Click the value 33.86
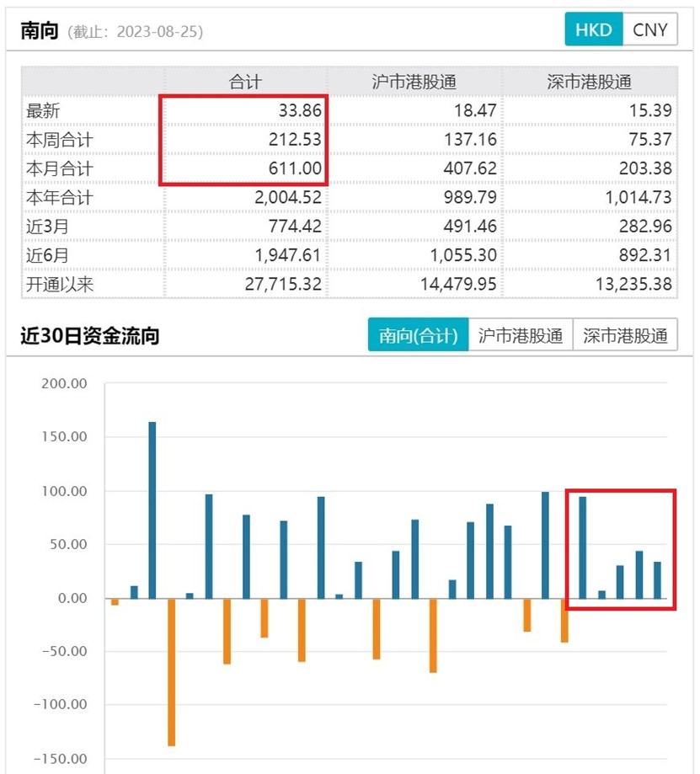This screenshot has width=700, height=774. pyautogui.click(x=300, y=110)
